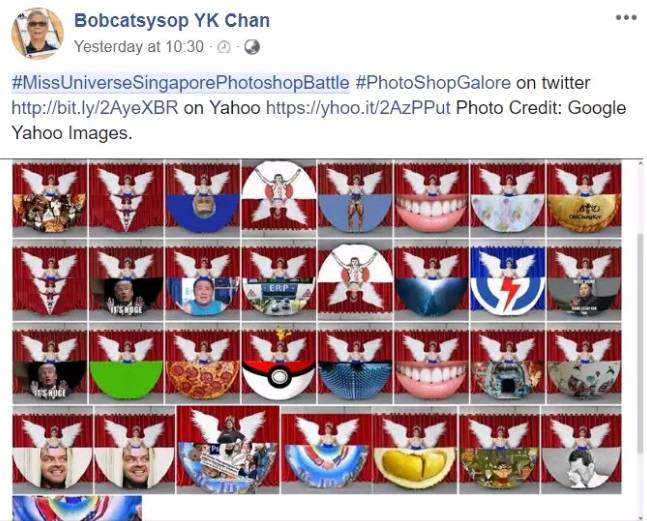
Task: Click the profile picture avatar
Action: 38,33
